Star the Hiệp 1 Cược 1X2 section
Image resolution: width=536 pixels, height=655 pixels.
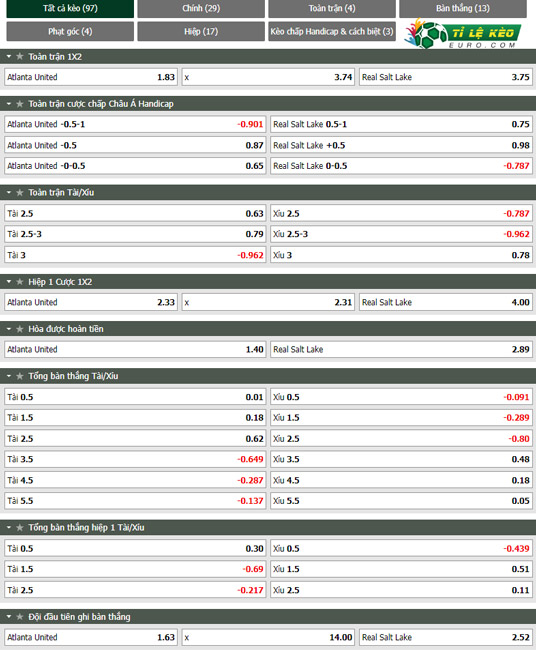(20, 282)
